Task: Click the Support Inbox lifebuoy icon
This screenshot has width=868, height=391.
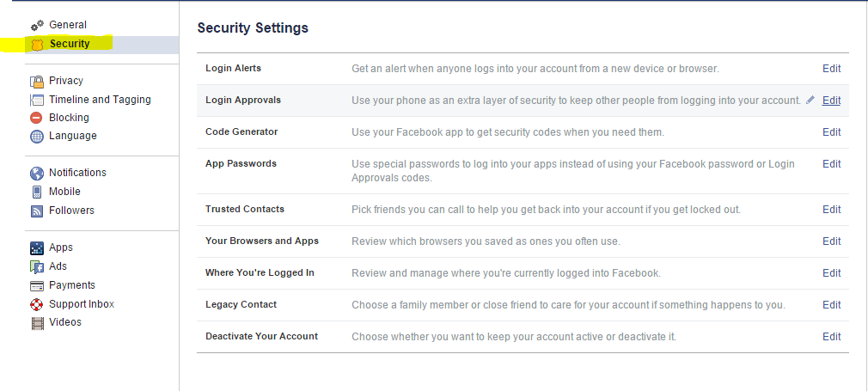Action: (x=37, y=304)
